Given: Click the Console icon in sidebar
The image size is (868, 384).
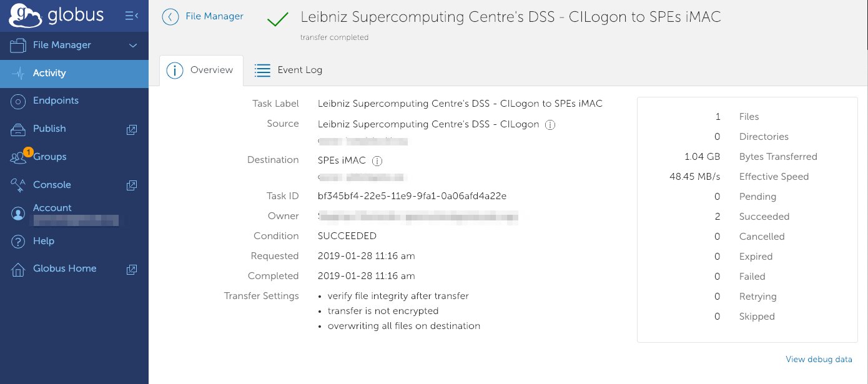Looking at the screenshot, I should pyautogui.click(x=18, y=185).
